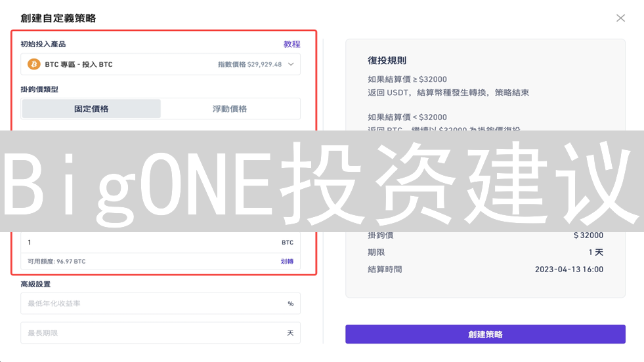Select the 固定價格 fixed price tab
644x362 pixels.
tap(91, 109)
